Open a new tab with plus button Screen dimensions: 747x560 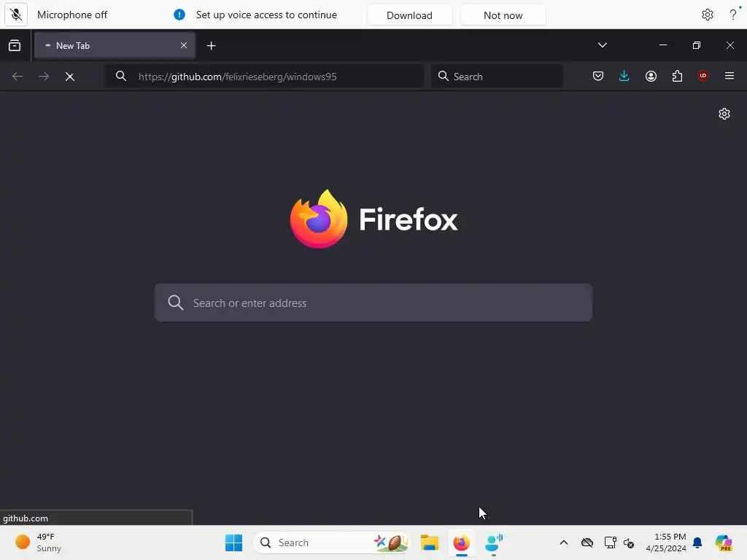coord(211,46)
